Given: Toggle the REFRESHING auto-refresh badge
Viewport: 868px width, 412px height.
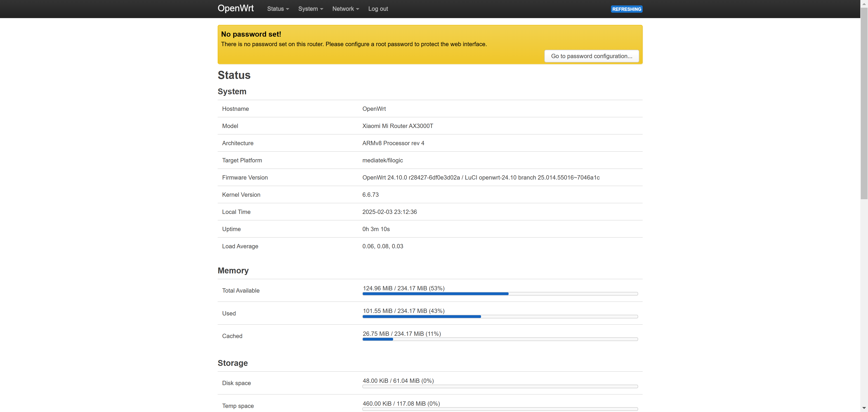Looking at the screenshot, I should (x=626, y=9).
